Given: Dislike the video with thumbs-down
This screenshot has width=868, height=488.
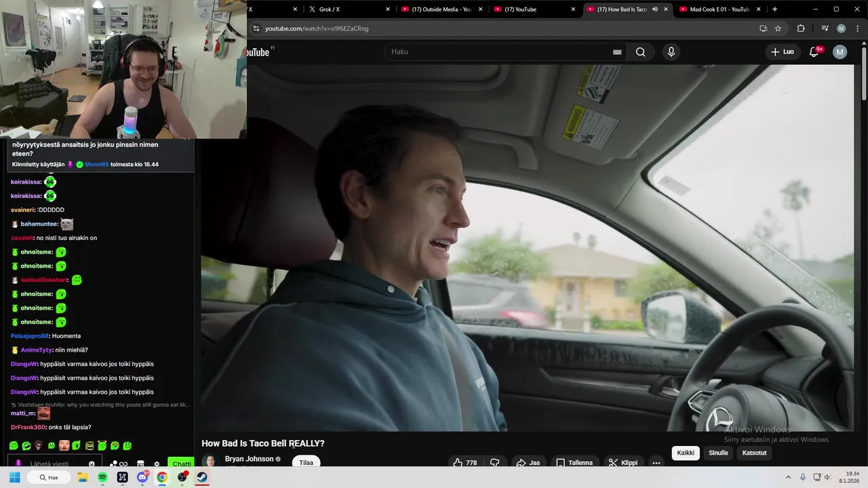Looking at the screenshot, I should pyautogui.click(x=495, y=462).
